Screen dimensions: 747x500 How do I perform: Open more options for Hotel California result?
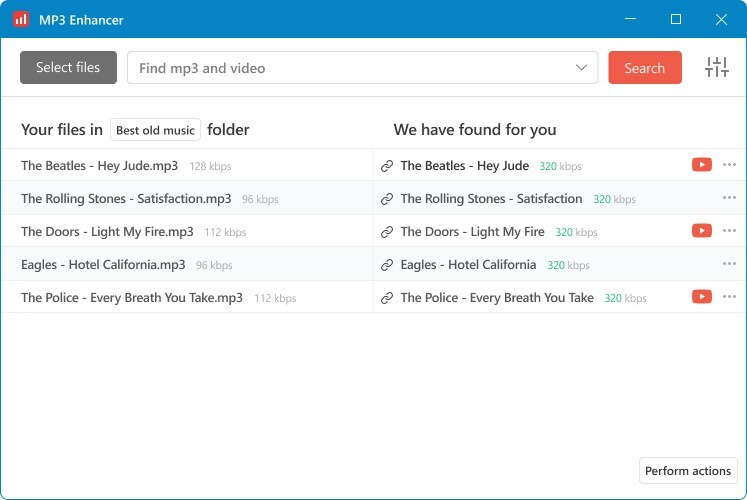(729, 264)
